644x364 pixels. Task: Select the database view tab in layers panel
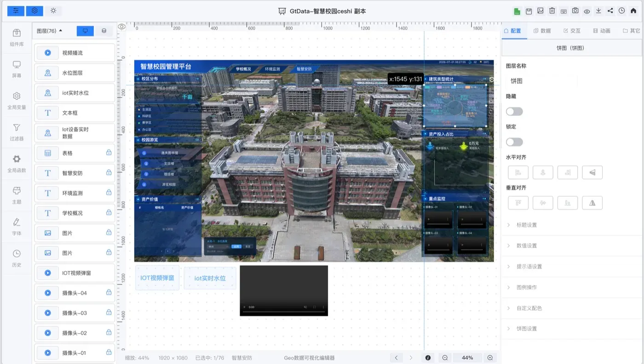click(x=104, y=31)
